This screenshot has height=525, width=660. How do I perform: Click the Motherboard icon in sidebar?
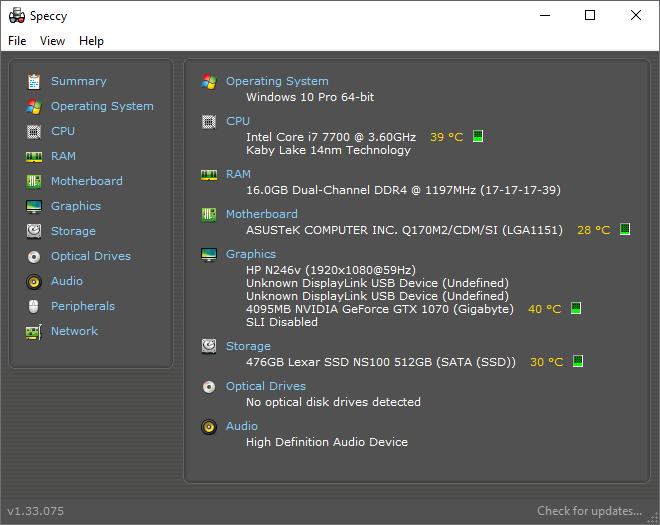34,182
